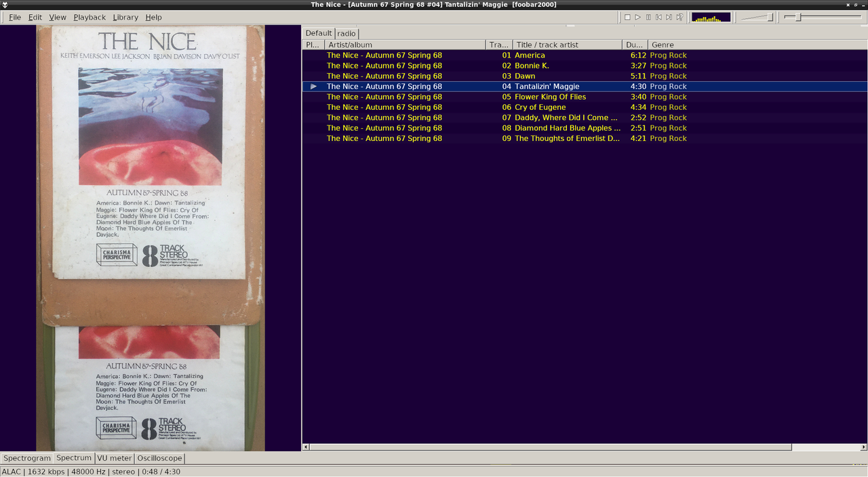Click the Playing status column header
The width and height of the screenshot is (868, 477).
[313, 45]
